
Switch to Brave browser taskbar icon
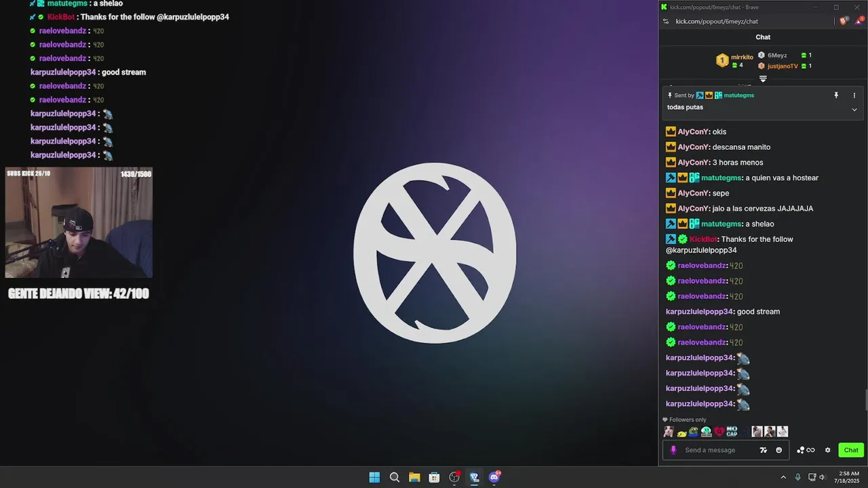[x=474, y=477]
